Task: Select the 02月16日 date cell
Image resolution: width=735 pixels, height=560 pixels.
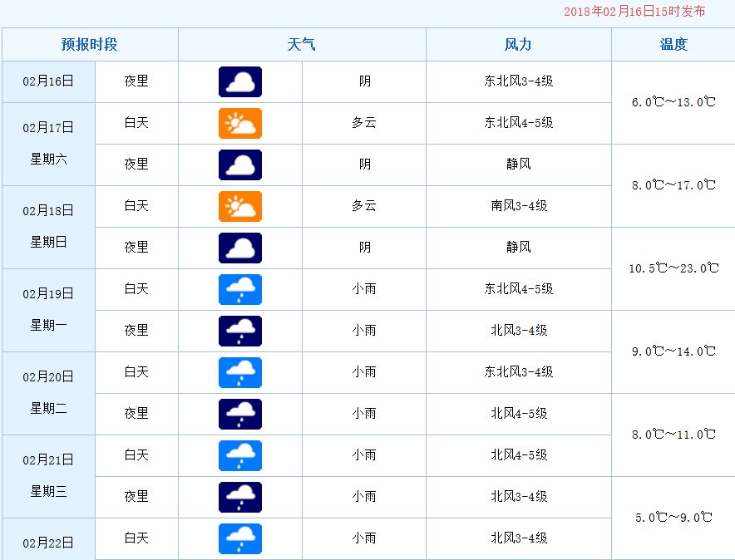Action: pos(48,81)
